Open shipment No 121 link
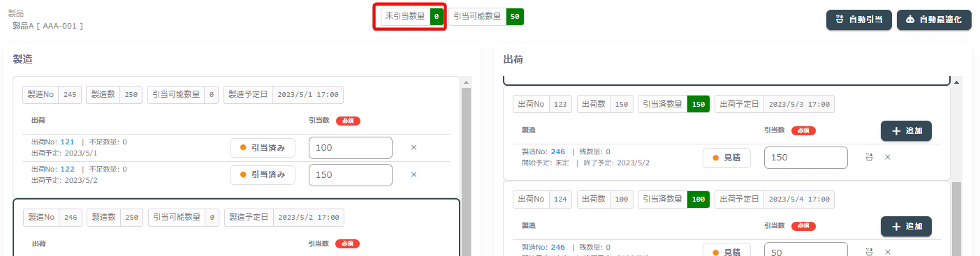This screenshot has width=980, height=256. (67, 142)
